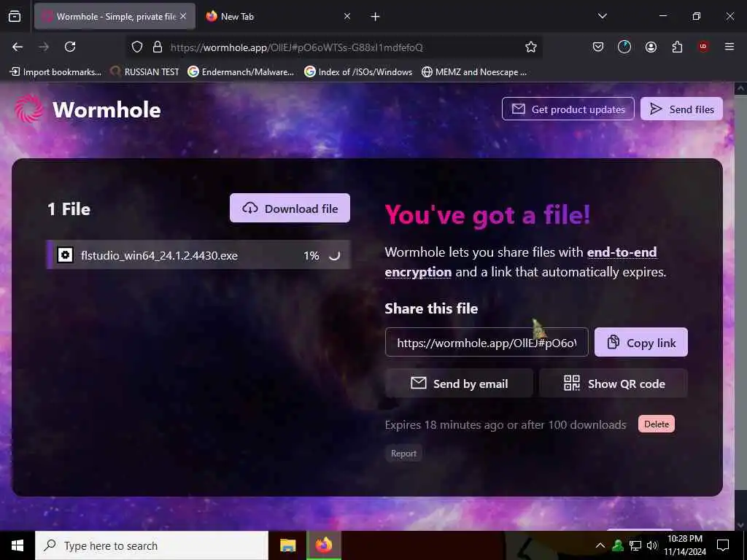Viewport: 747px width, 560px height.
Task: Go back with the back arrow
Action: click(x=18, y=47)
